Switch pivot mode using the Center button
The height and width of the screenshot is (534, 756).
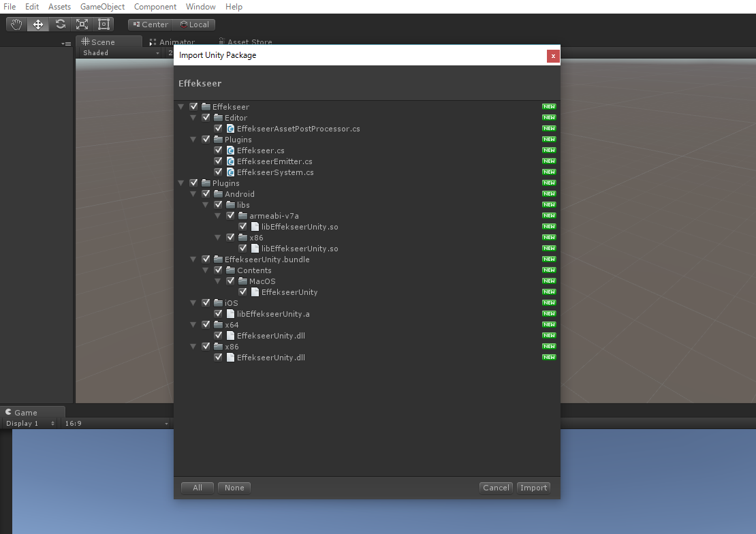pos(150,24)
